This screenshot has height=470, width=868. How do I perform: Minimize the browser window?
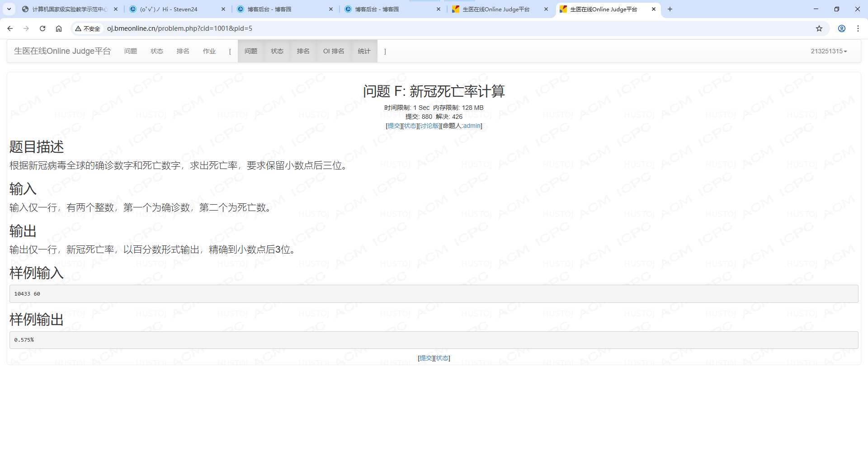click(x=816, y=9)
